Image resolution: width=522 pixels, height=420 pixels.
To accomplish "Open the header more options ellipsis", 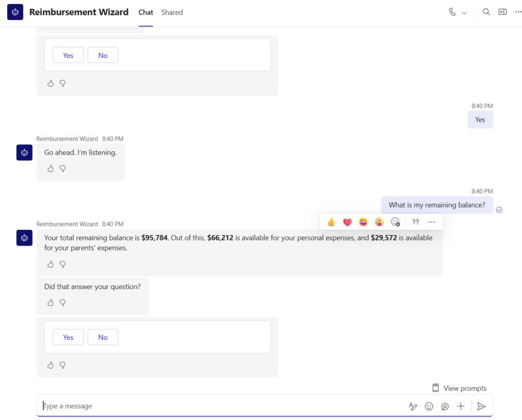I will (518, 12).
